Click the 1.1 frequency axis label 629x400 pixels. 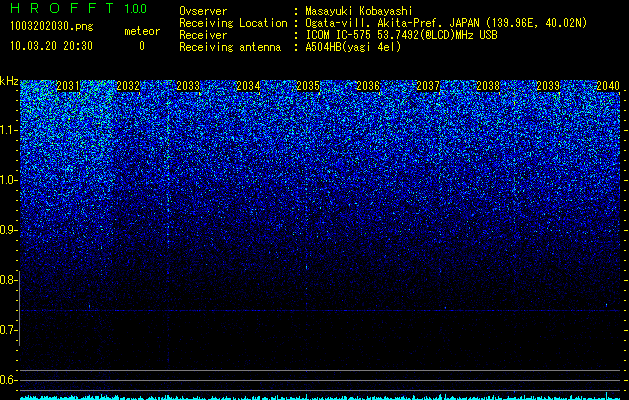(8, 130)
